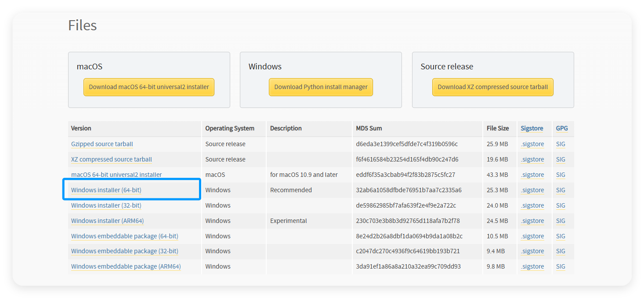Viewport: 644px width, 298px height.
Task: Choose the Windows installer (ARM64) link
Action: coord(108,221)
